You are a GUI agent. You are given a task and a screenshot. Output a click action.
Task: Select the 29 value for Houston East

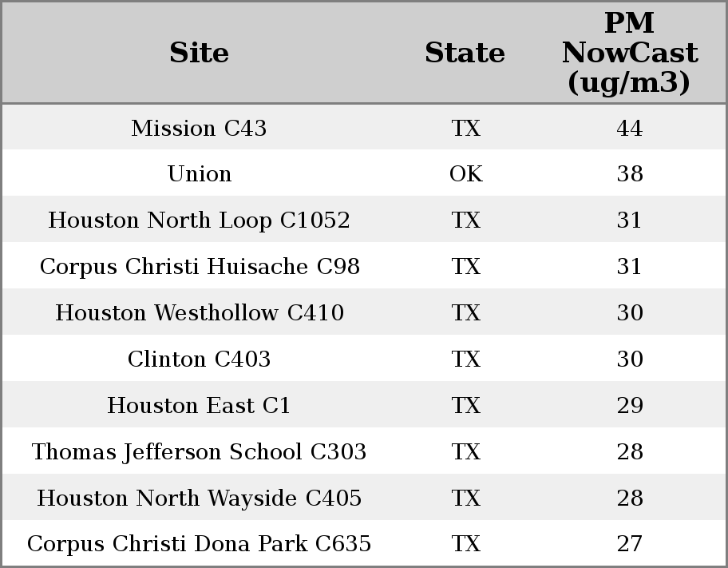[x=629, y=406]
